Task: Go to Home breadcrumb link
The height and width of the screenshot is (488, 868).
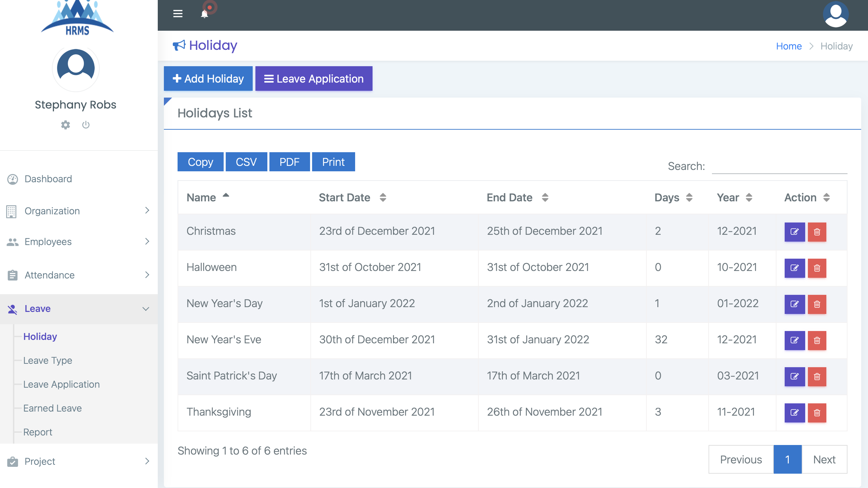Action: (789, 46)
